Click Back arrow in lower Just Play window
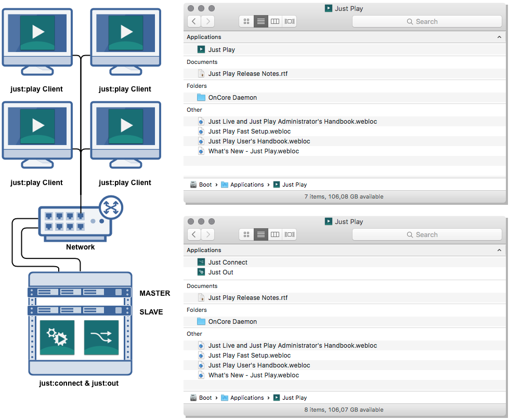This screenshot has height=420, width=509. pyautogui.click(x=194, y=234)
